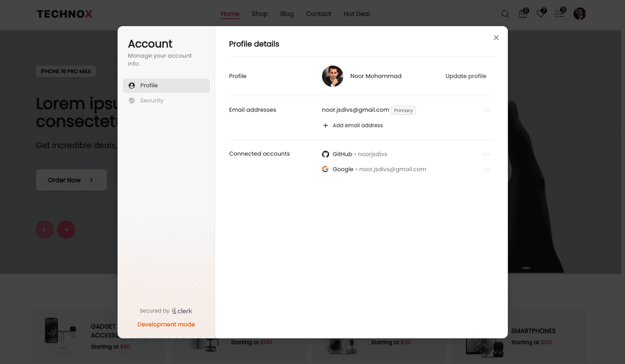The image size is (625, 364).
Task: Click the TECHNOX logo
Action: click(x=65, y=14)
